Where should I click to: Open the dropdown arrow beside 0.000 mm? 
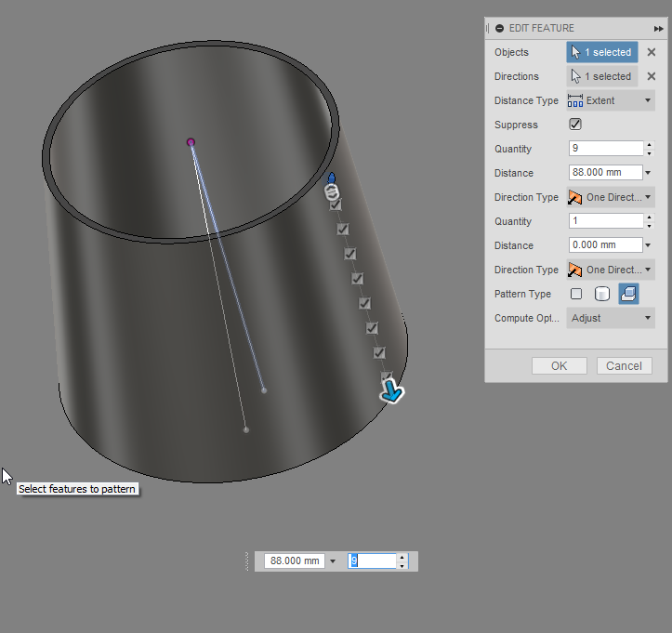(x=648, y=245)
